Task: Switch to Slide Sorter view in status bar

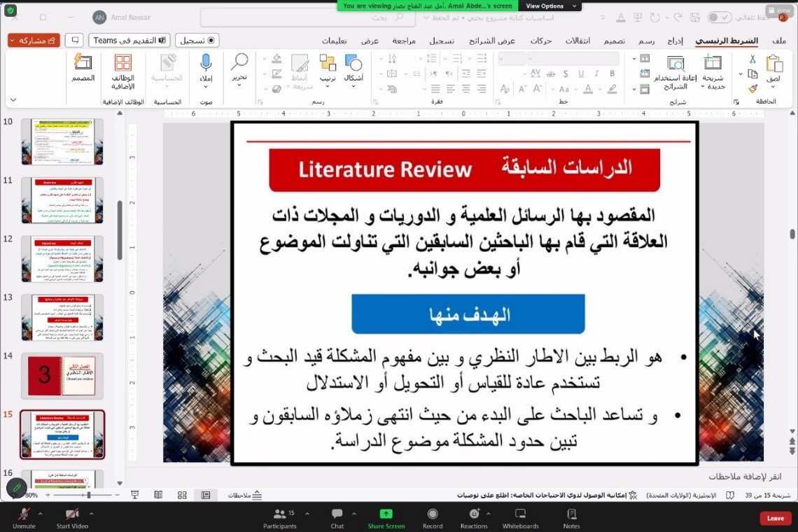Action: pos(182,495)
